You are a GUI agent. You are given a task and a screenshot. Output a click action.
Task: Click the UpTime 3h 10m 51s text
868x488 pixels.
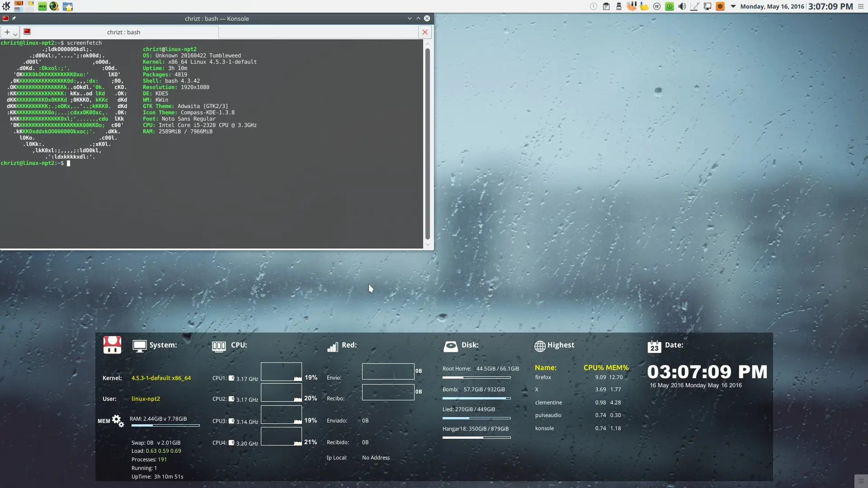click(x=157, y=476)
